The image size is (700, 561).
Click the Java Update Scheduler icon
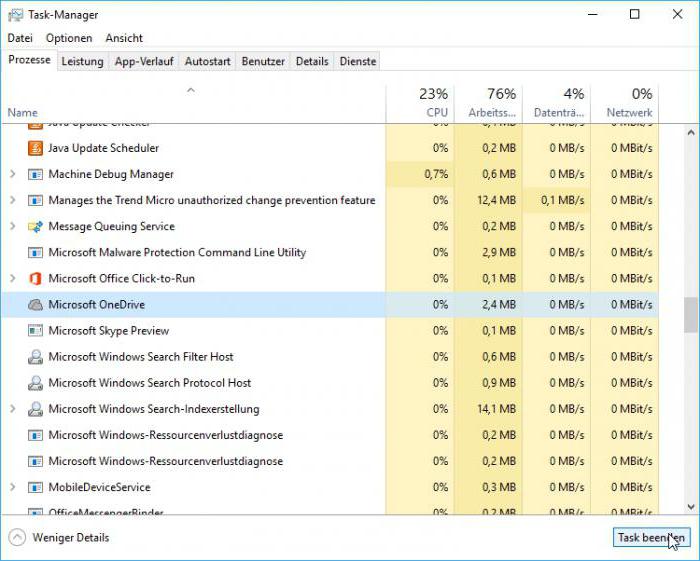[x=35, y=148]
